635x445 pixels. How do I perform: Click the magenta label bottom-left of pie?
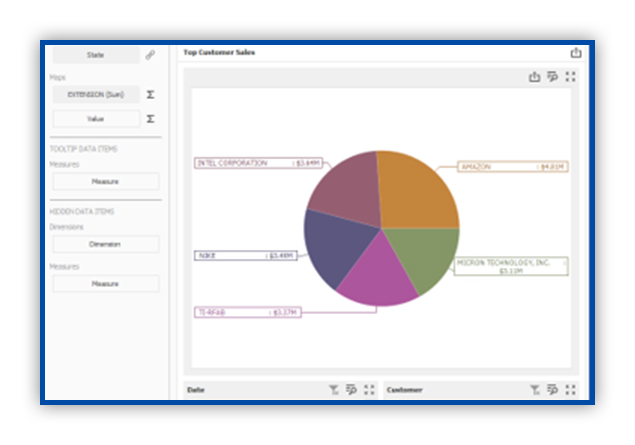click(248, 312)
